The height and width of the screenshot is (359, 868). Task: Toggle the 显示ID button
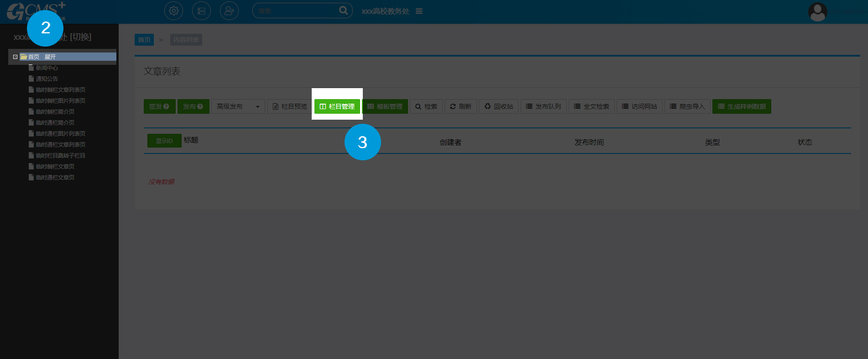click(164, 141)
